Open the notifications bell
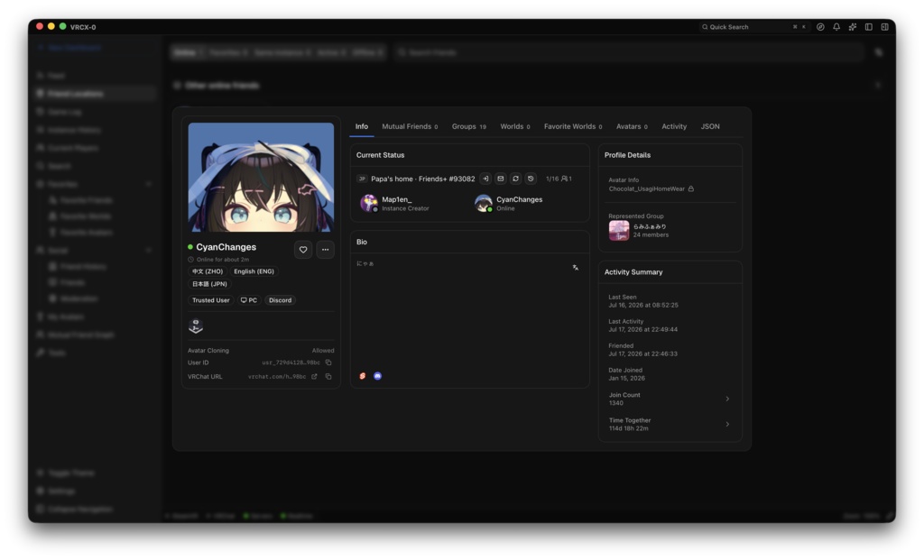Screen dimensions: 924x560 click(x=836, y=27)
